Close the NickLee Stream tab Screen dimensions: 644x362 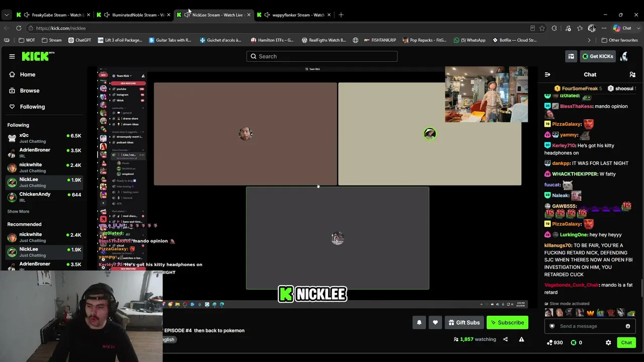coord(249,15)
